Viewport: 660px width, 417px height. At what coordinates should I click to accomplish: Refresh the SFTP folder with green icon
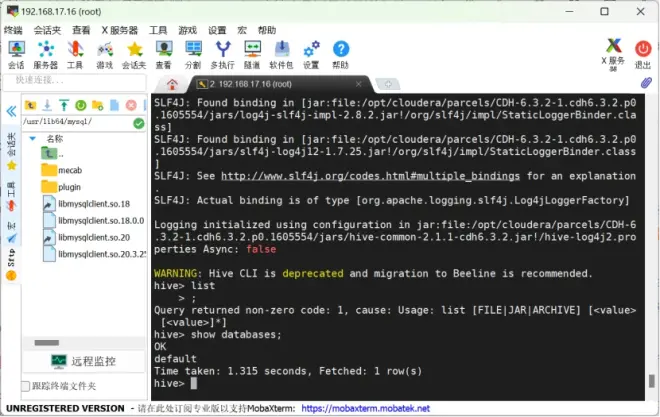pos(81,105)
